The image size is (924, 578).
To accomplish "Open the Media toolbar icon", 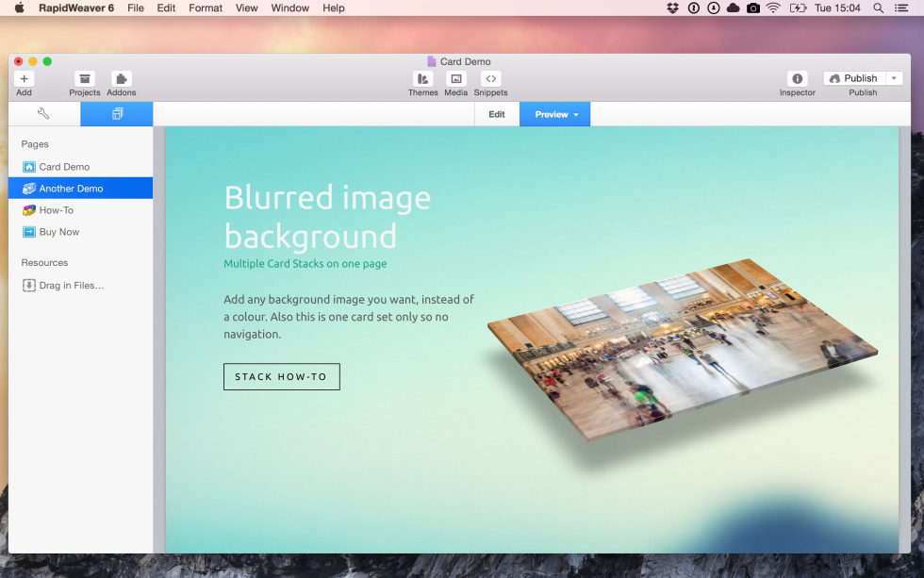I will coord(455,79).
